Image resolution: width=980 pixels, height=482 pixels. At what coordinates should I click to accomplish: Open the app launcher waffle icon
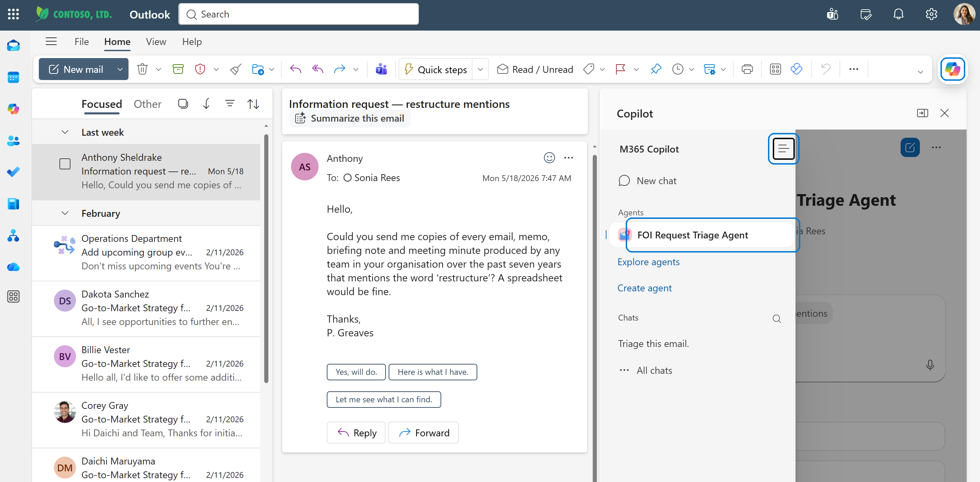point(13,14)
